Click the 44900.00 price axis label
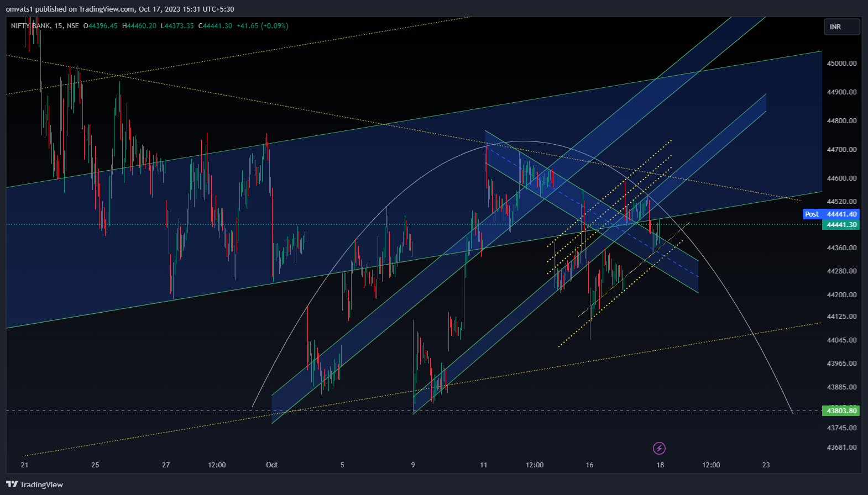 pyautogui.click(x=841, y=92)
